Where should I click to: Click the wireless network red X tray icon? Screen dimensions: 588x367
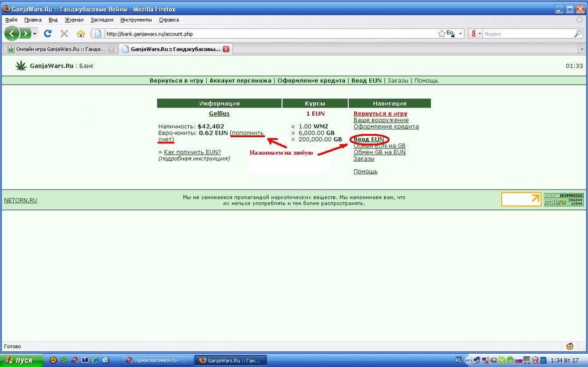[535, 360]
